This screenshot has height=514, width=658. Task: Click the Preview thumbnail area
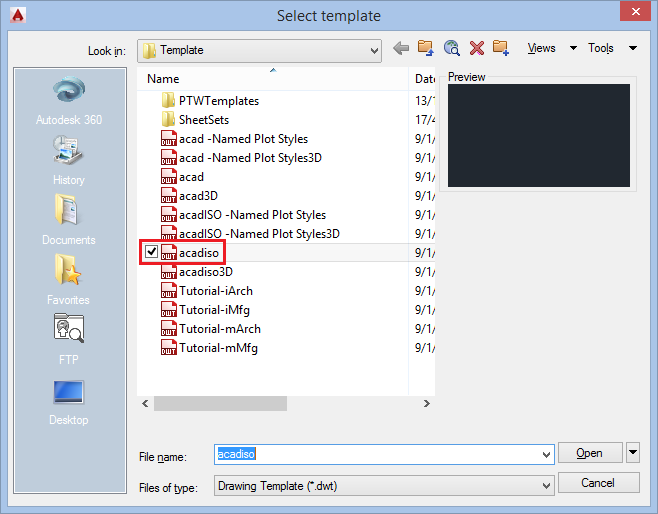pos(539,135)
